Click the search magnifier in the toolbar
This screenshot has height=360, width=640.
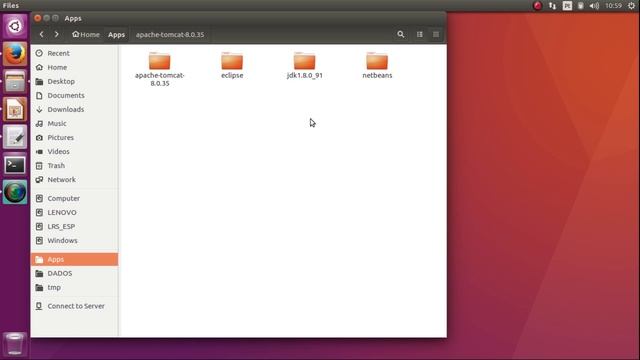401,35
